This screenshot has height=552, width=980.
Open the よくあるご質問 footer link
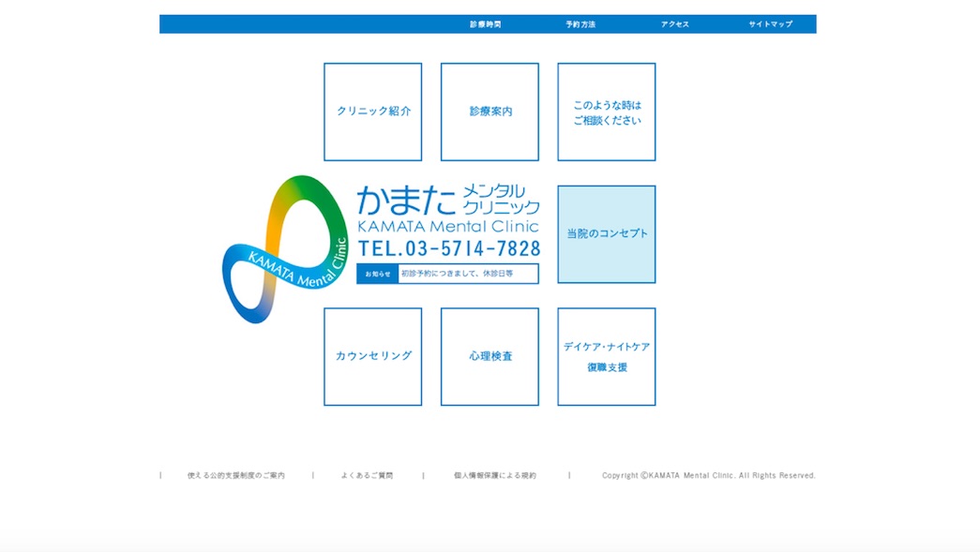coord(368,476)
